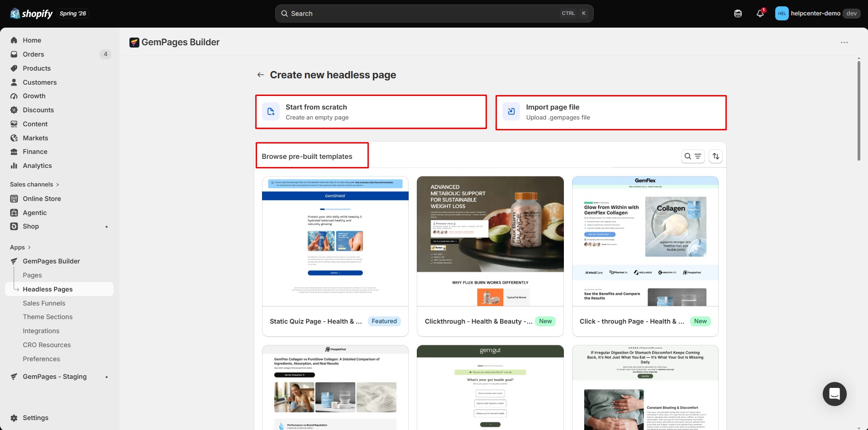Click the Content icon in sidebar
868x430 pixels.
tap(14, 124)
